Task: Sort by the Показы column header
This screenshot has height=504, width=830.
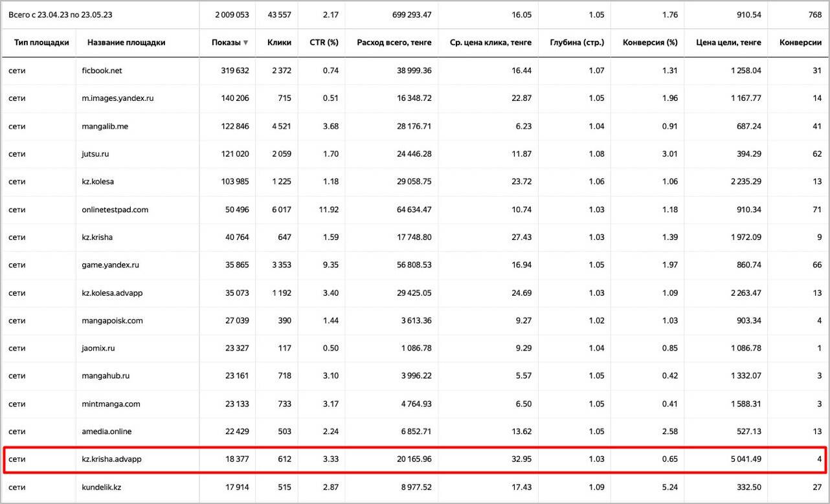Action: point(226,43)
